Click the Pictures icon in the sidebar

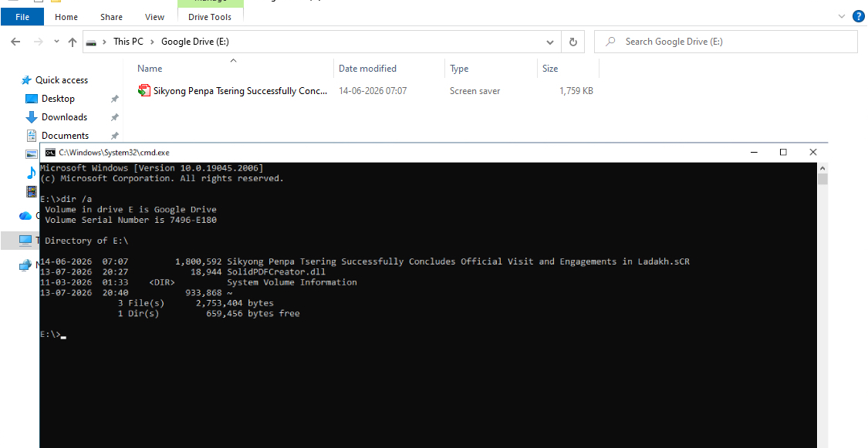32,154
